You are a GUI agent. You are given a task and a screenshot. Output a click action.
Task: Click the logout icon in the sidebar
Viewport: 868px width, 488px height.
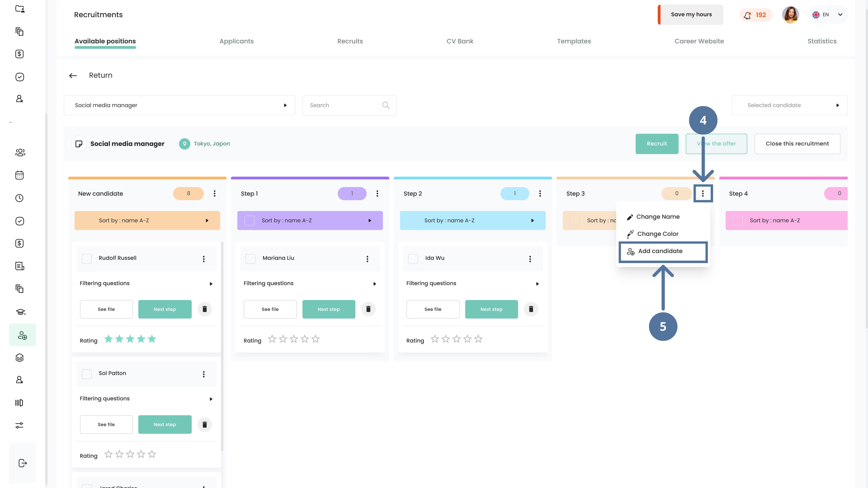[22, 463]
